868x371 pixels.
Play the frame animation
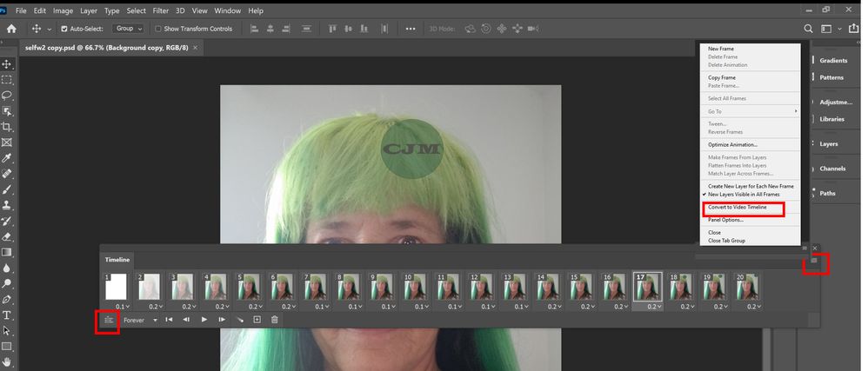click(x=204, y=320)
